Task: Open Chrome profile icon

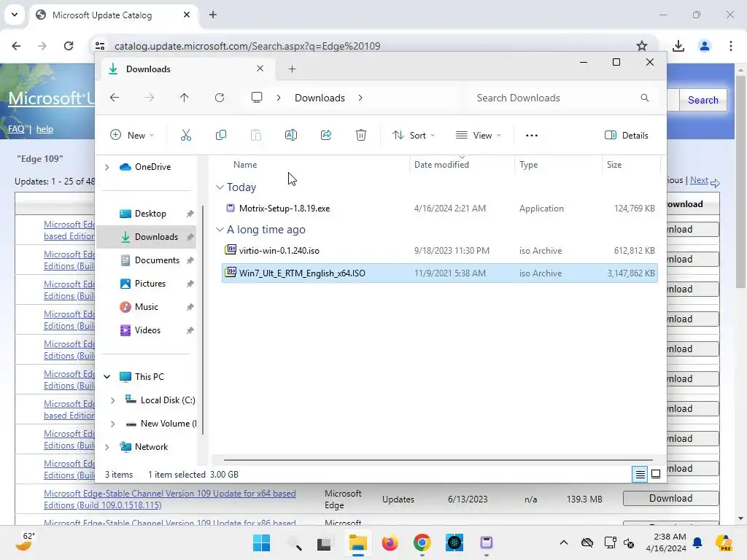Action: 705,46
